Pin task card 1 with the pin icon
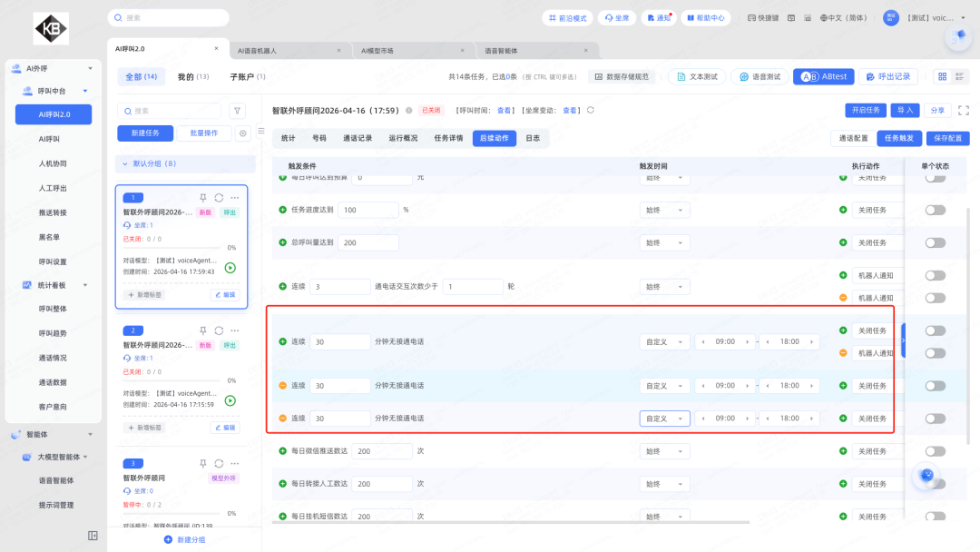Screen dimensions: 980x552 pos(203,197)
